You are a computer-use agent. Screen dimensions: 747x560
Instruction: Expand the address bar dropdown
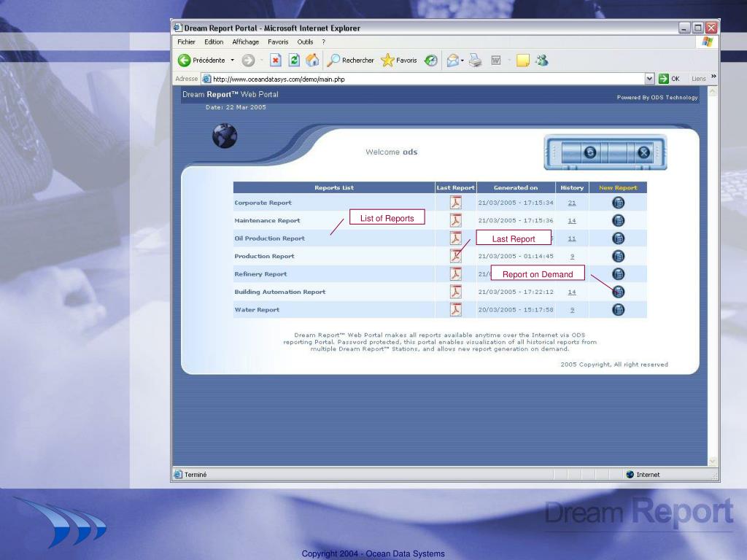pos(649,79)
